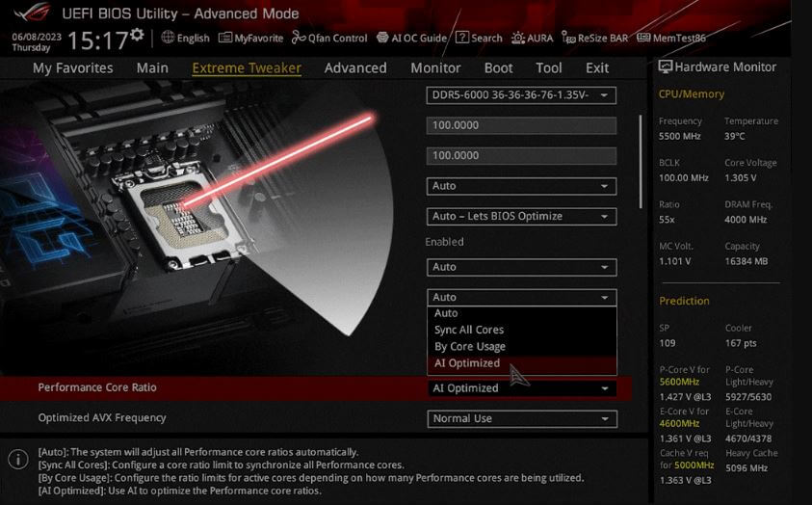Open MyFavorite from the top toolbar
812x505 pixels.
(250, 38)
